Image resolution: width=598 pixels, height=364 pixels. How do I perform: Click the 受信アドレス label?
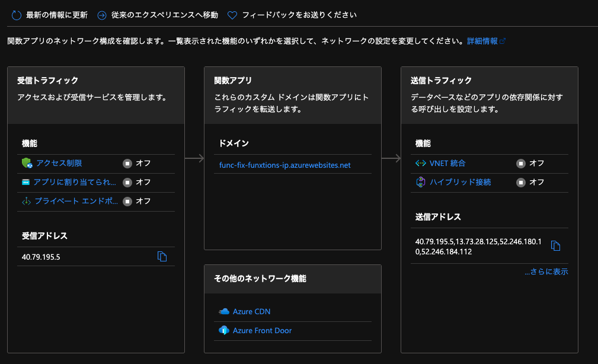pyautogui.click(x=44, y=236)
